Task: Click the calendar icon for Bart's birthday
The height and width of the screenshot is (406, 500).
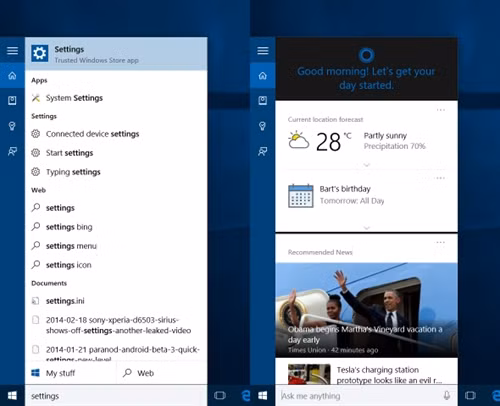Action: [301, 196]
